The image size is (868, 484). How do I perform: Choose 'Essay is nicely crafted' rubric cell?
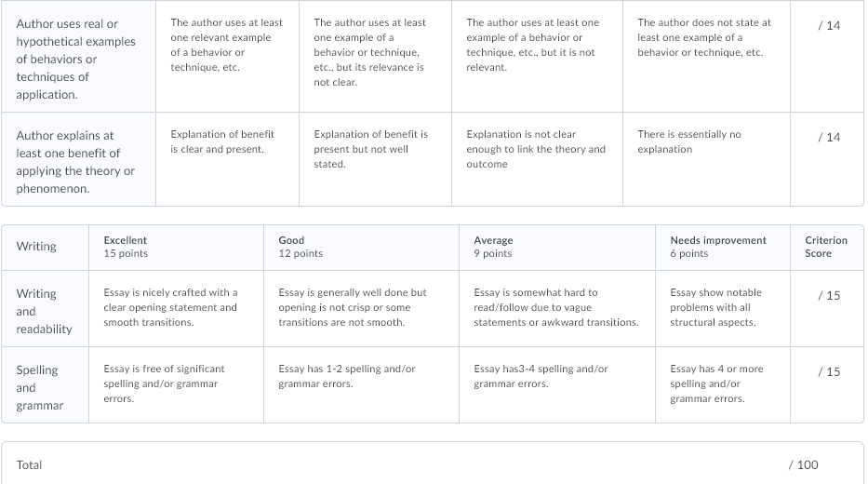(176, 308)
